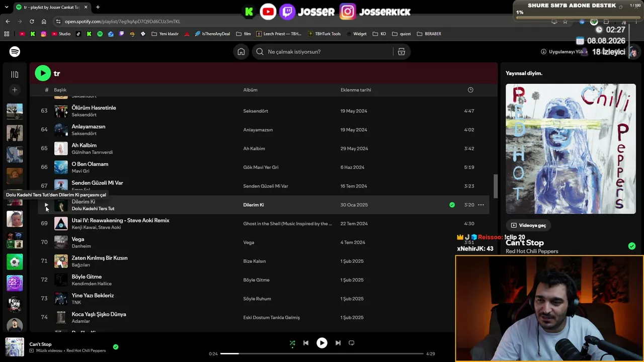The image size is (644, 362).
Task: Open the 'TBHTurk Tools' bookmark
Action: click(x=324, y=34)
